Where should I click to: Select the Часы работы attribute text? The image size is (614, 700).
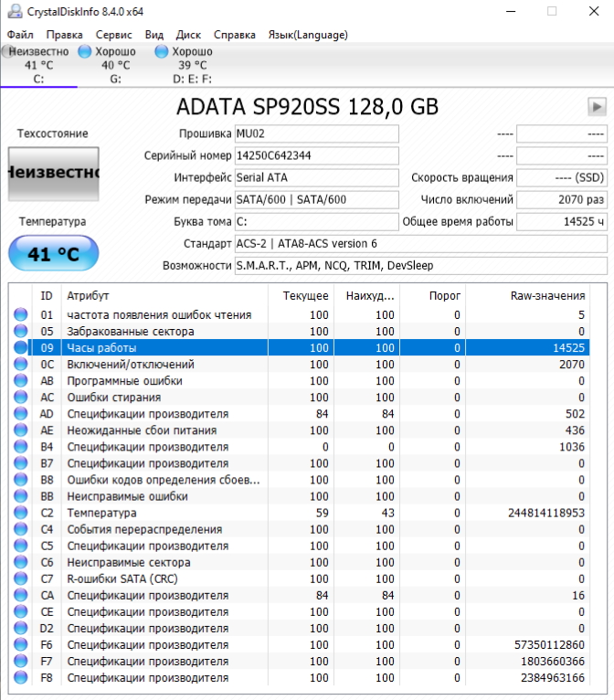coord(101,348)
